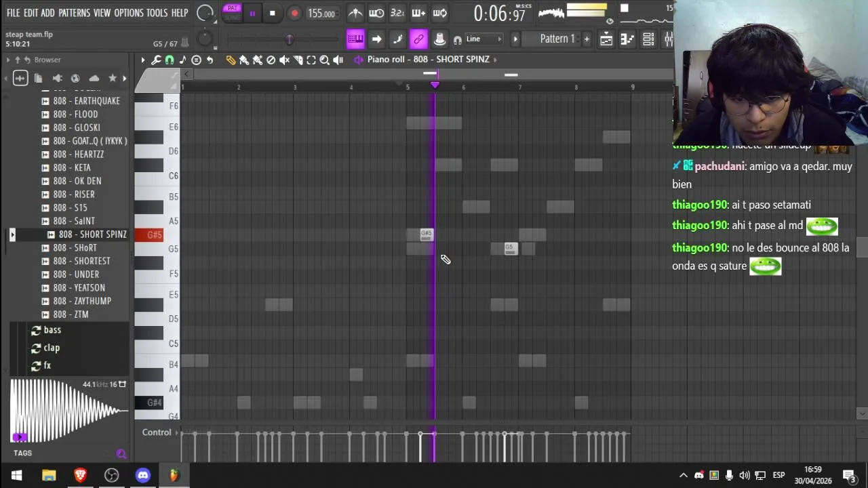The width and height of the screenshot is (868, 488).
Task: Open Discord from the Windows taskbar
Action: [143, 475]
